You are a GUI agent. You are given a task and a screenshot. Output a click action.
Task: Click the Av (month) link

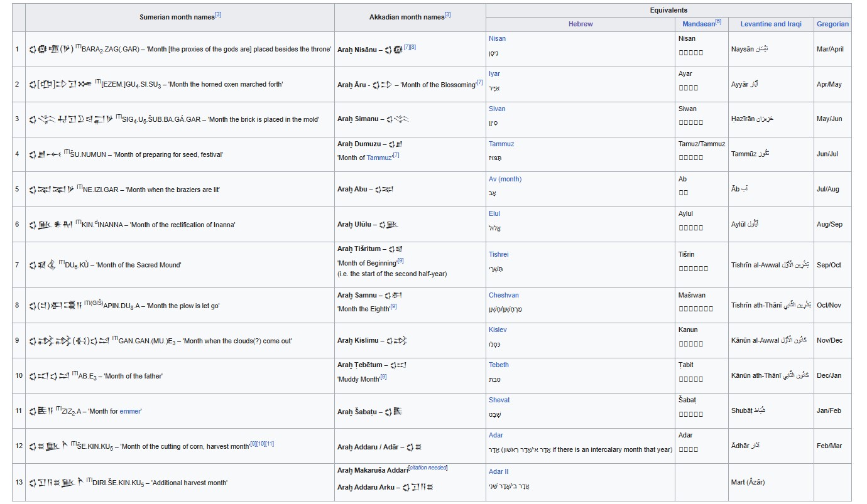pyautogui.click(x=505, y=179)
